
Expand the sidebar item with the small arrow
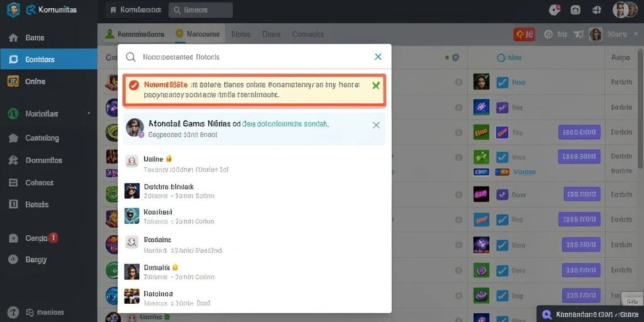[48, 114]
